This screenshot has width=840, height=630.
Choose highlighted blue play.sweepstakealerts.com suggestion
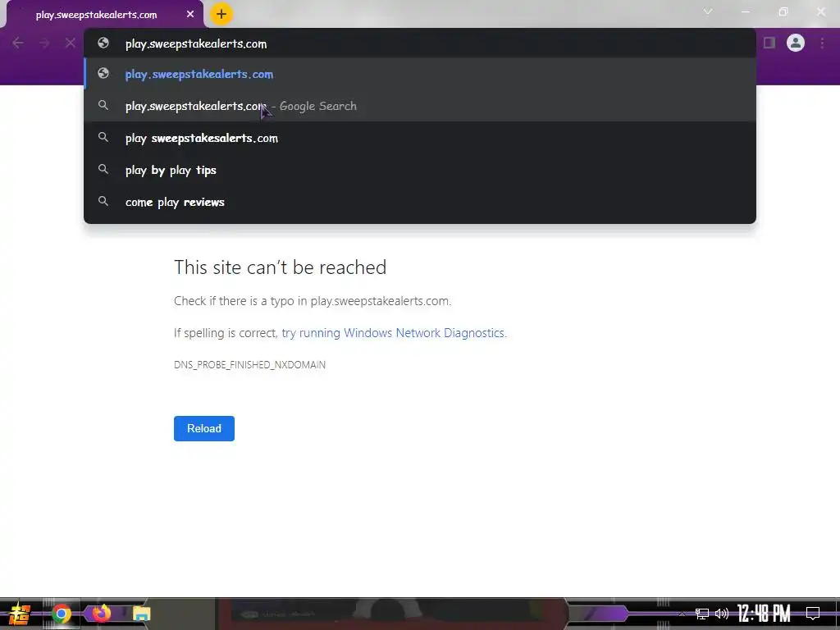[x=420, y=74]
